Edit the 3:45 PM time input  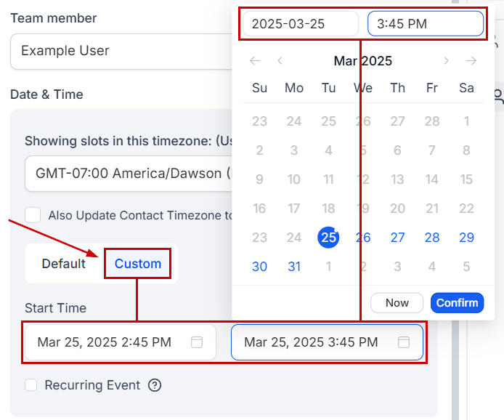[x=426, y=24]
